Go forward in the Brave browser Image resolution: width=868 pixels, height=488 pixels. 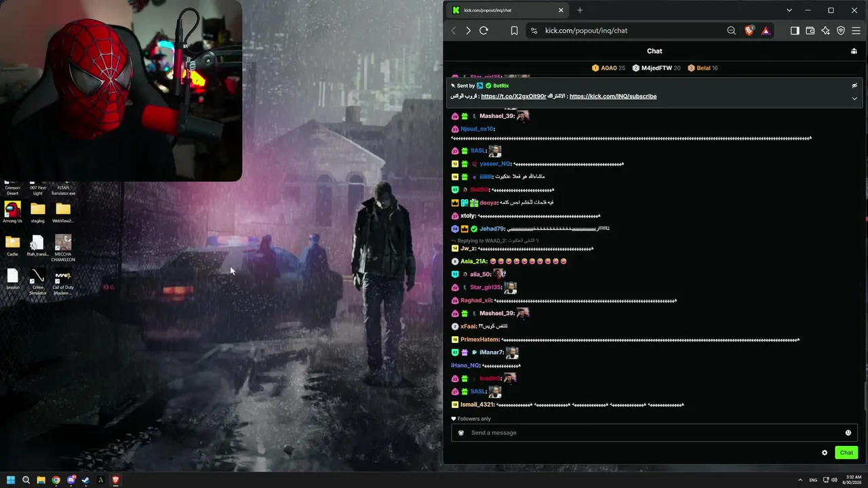coord(468,30)
